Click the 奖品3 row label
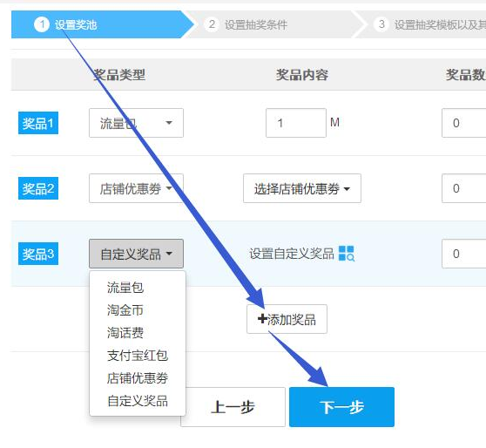 click(38, 254)
